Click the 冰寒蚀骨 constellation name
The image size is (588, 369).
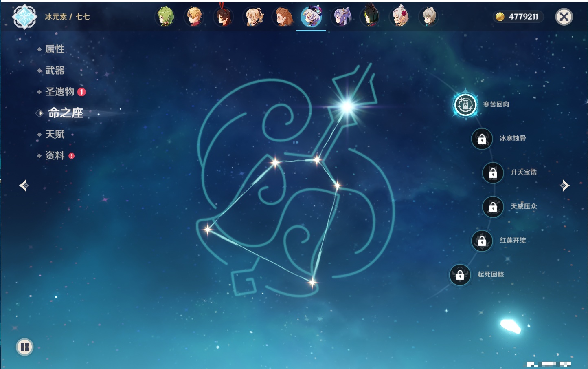point(513,138)
